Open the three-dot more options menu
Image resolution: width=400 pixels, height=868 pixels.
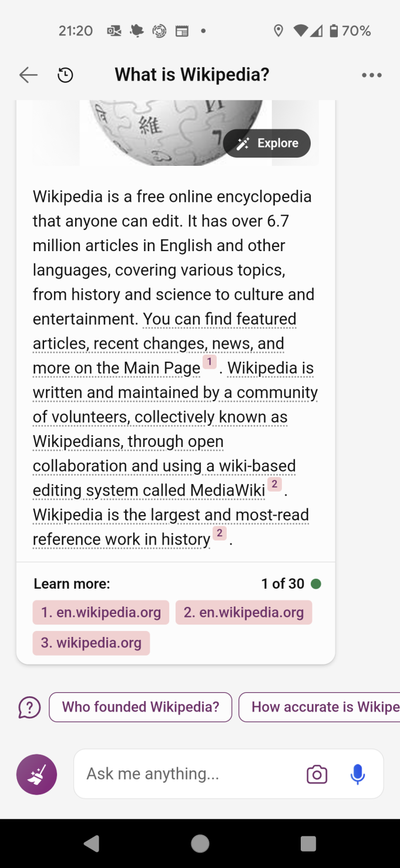pyautogui.click(x=372, y=75)
